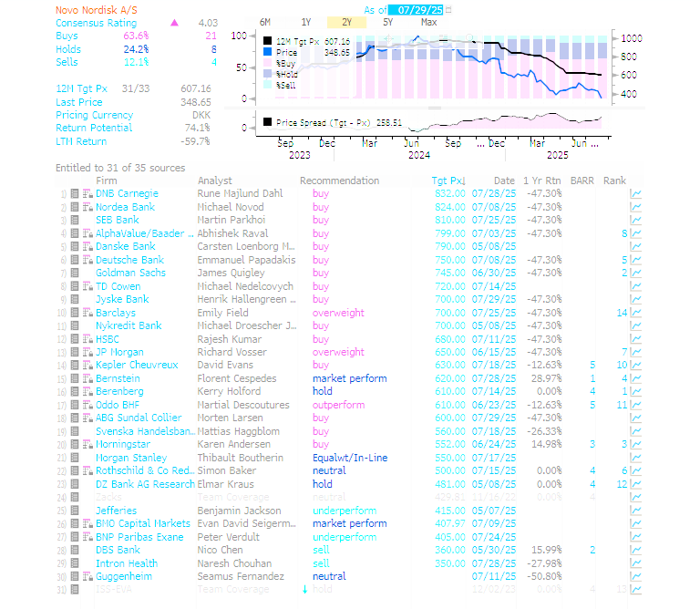Open DZ Bank AG Research firm link

[145, 484]
